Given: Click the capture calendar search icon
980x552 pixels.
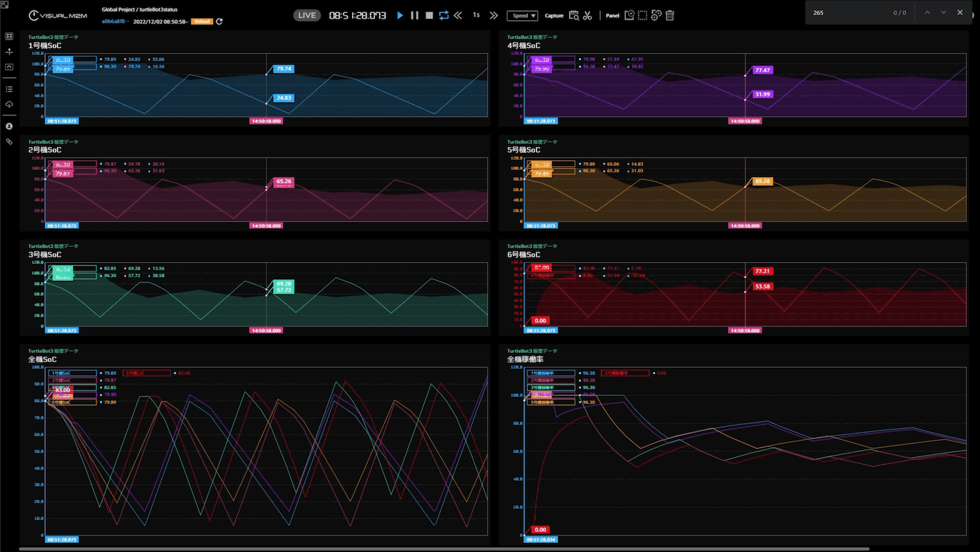Looking at the screenshot, I should (574, 15).
